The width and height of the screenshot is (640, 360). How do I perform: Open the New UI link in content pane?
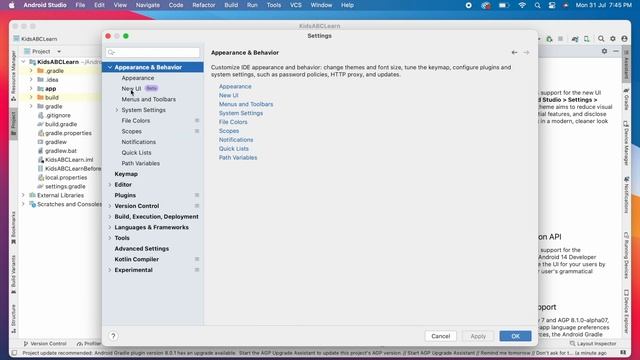tap(229, 95)
